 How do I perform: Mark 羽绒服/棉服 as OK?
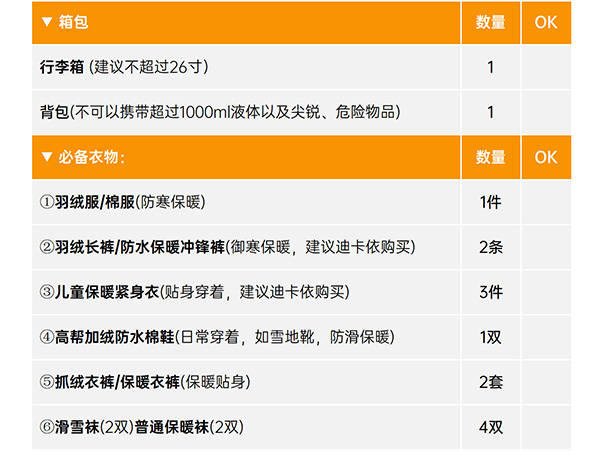[x=545, y=202]
